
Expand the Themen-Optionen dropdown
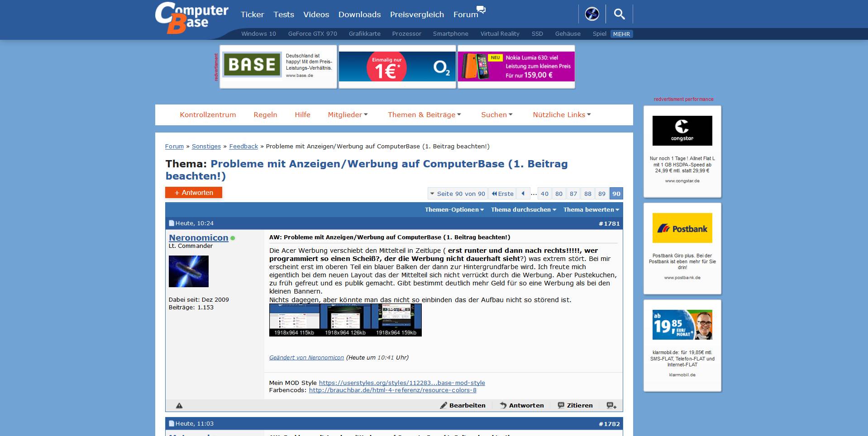point(454,210)
